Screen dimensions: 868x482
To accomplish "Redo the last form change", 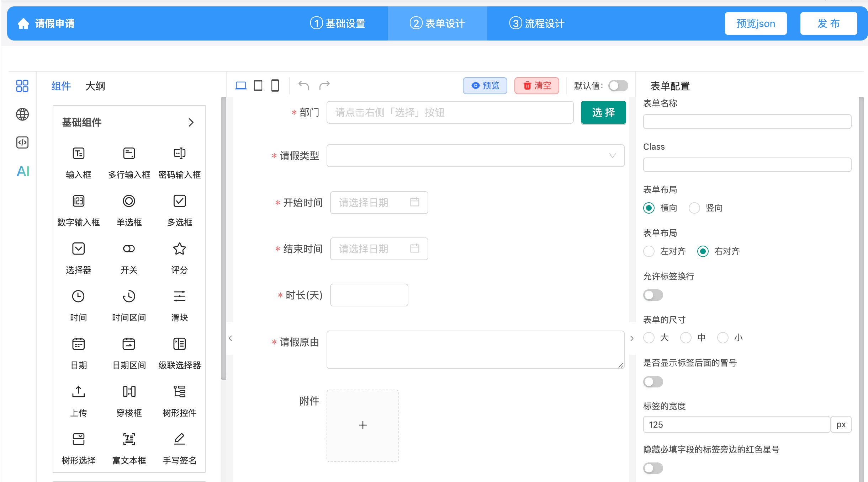I will coord(324,86).
